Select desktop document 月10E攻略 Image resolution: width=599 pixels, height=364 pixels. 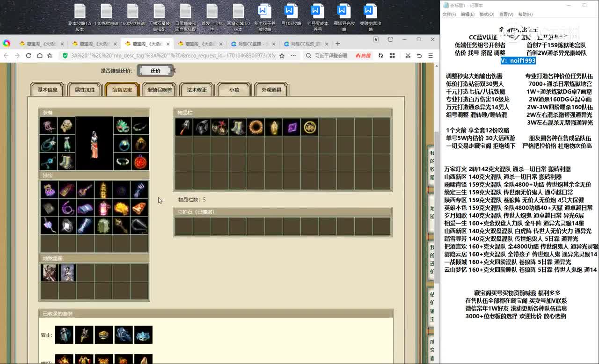(x=291, y=15)
